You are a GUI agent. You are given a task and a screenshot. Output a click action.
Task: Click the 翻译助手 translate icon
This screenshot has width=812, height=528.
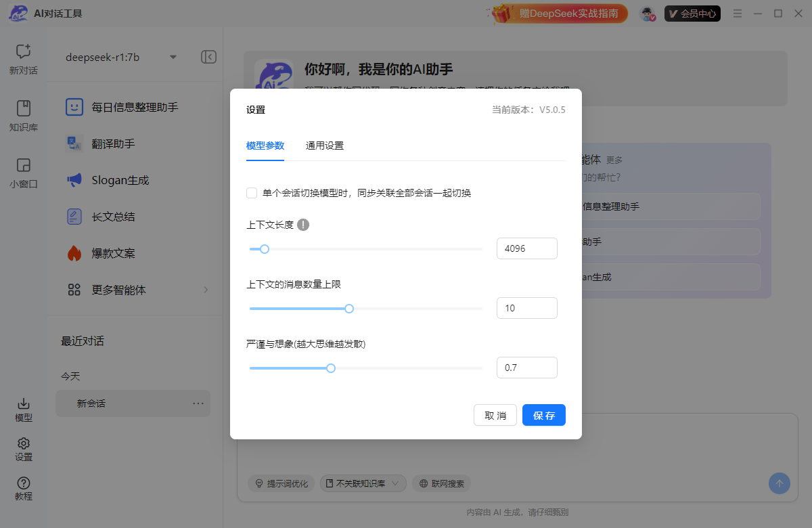(74, 144)
